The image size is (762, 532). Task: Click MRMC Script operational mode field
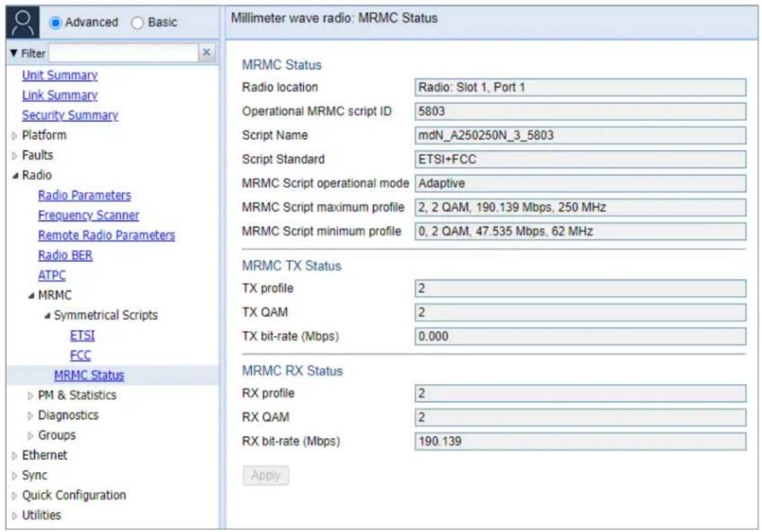coord(581,183)
